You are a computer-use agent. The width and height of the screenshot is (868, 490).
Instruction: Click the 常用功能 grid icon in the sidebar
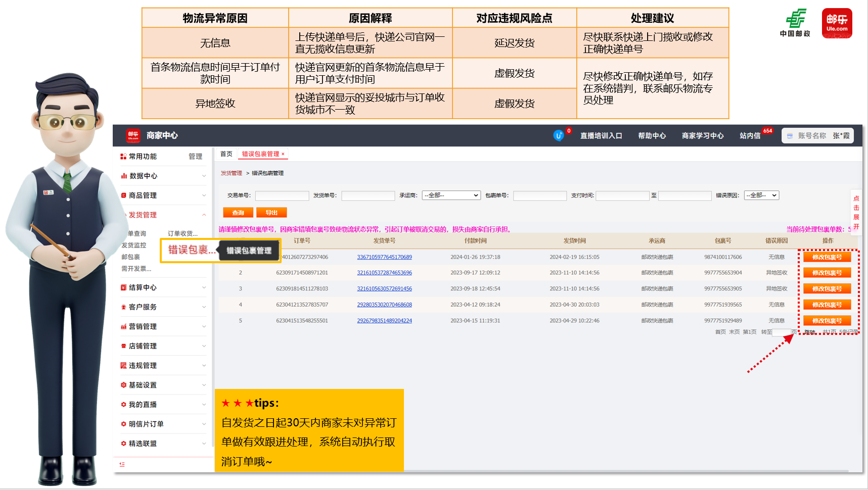click(123, 157)
